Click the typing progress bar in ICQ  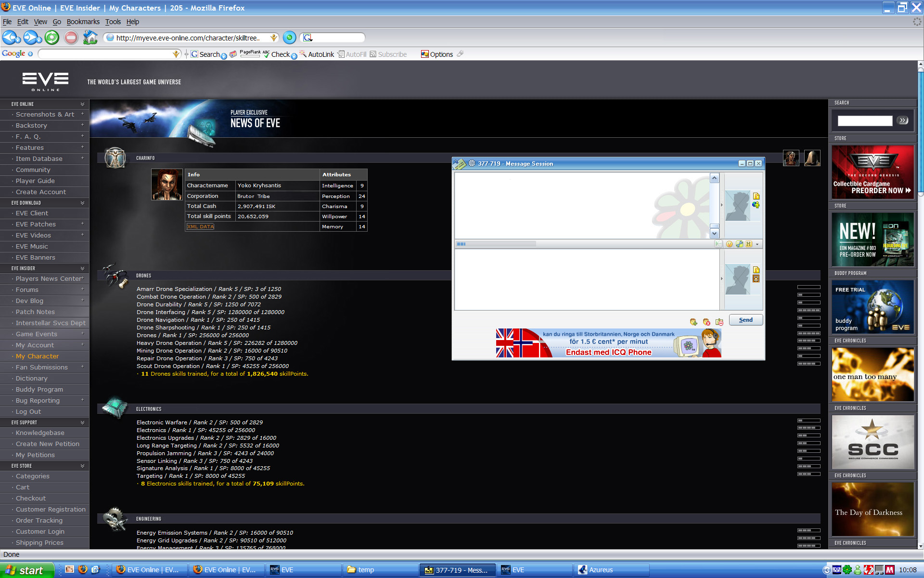click(496, 244)
